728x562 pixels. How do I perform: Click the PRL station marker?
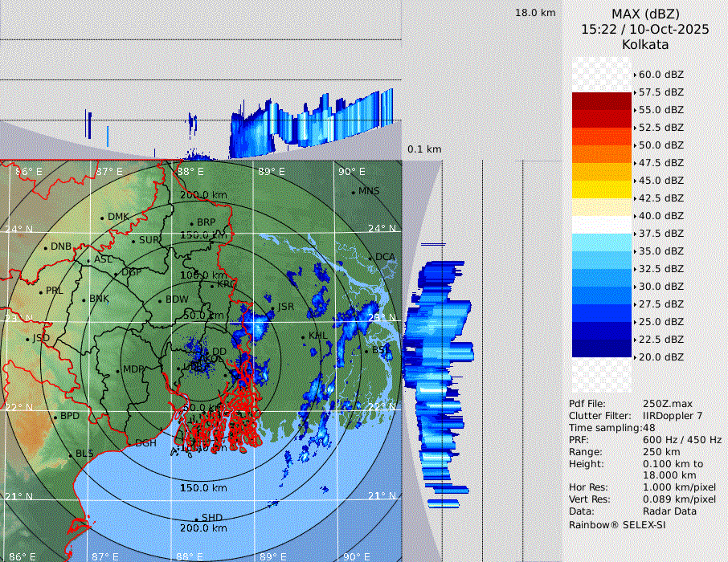[x=40, y=291]
